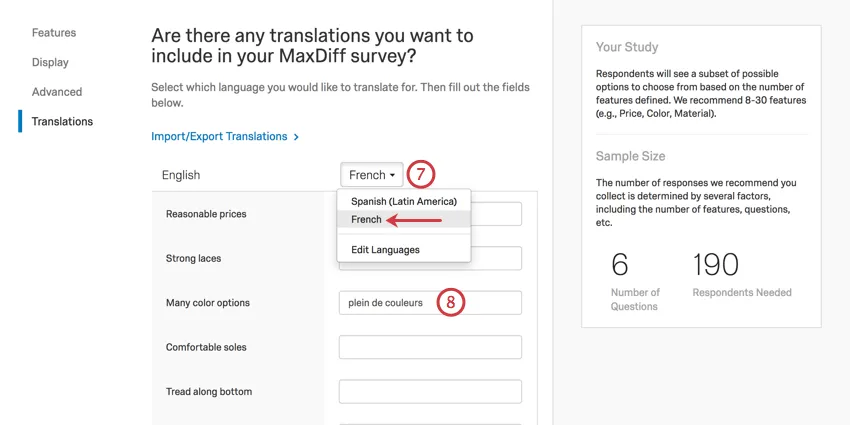Open the Features sidebar section
Screen dimensions: 850x425
coord(53,33)
